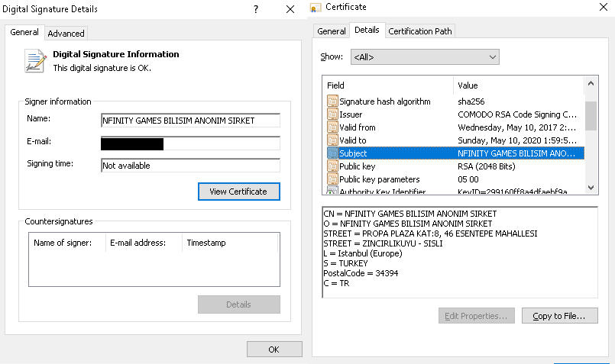Switch to the Advanced tab
615x364 pixels.
point(66,34)
